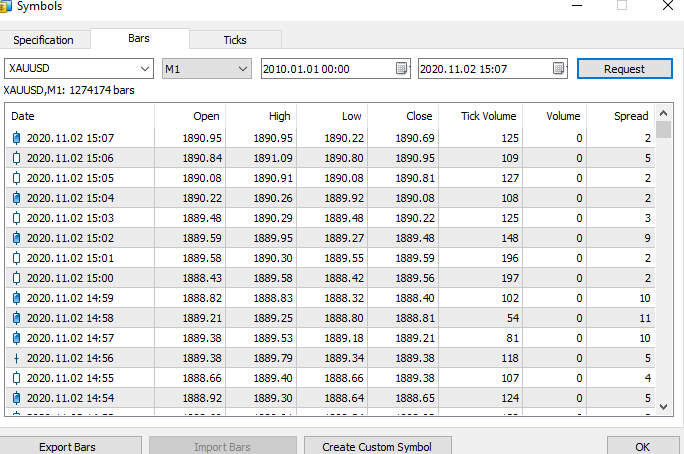Click the doji icon for the 14:56 bar
684x454 pixels.
(x=16, y=358)
